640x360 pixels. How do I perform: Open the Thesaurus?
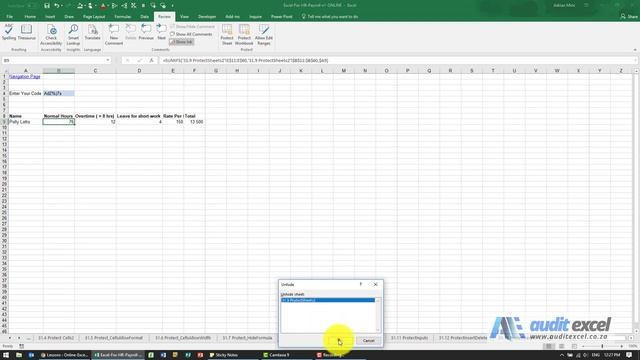(x=27, y=32)
